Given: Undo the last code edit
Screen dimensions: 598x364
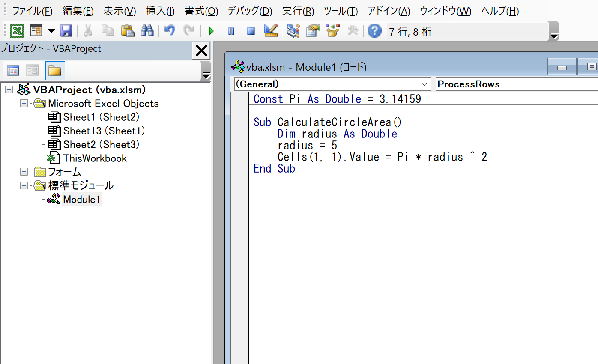Looking at the screenshot, I should pos(169,30).
